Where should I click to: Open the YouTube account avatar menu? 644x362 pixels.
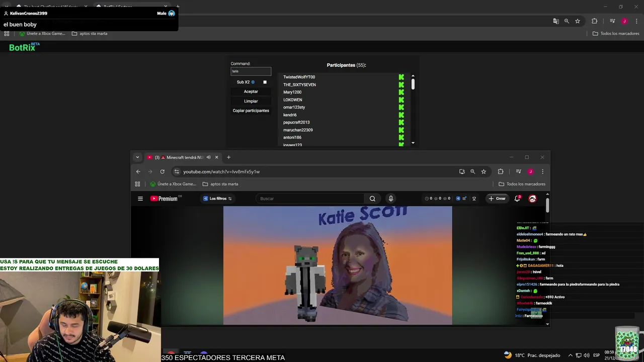coord(532,199)
